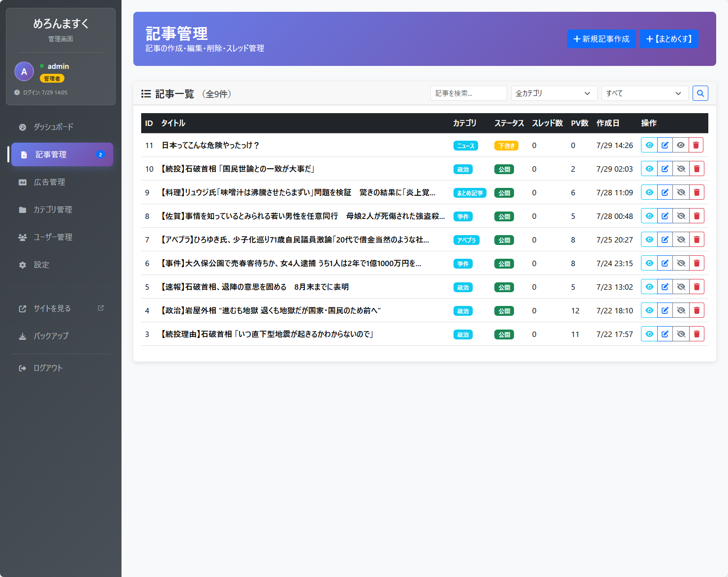Preview article 11 with the view icon
Image resolution: width=728 pixels, height=577 pixels.
click(649, 145)
